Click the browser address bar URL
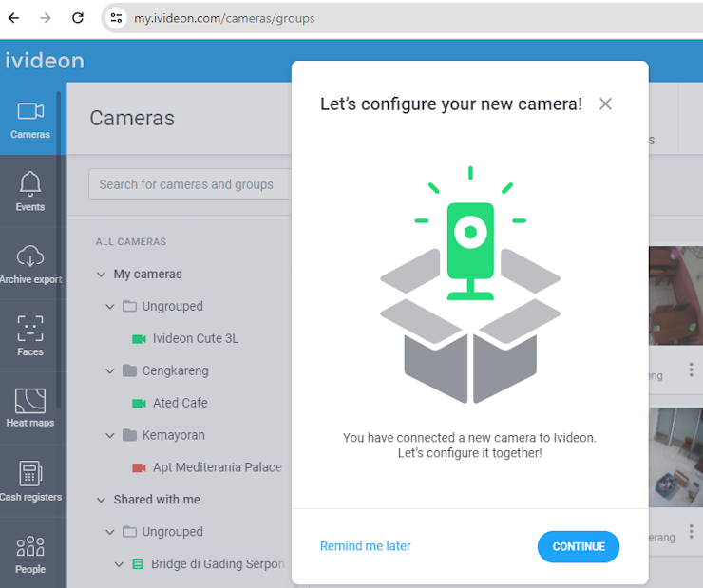 coord(224,18)
